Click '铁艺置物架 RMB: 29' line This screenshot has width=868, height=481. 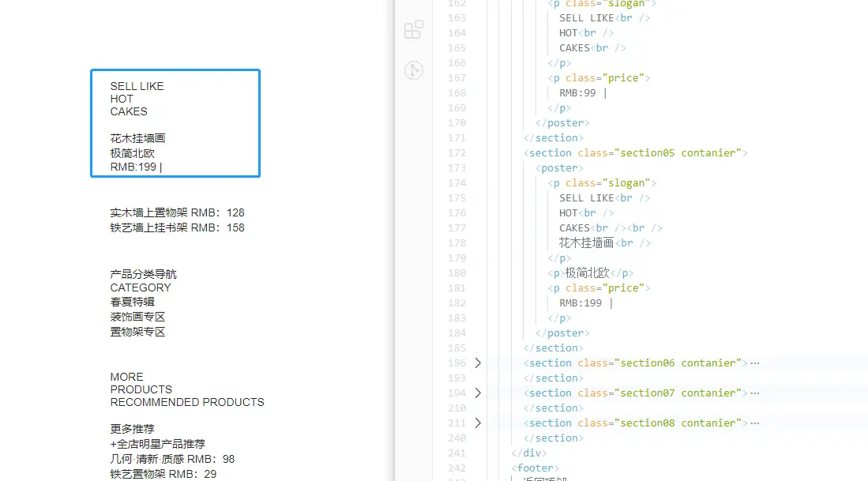pyautogui.click(x=163, y=474)
